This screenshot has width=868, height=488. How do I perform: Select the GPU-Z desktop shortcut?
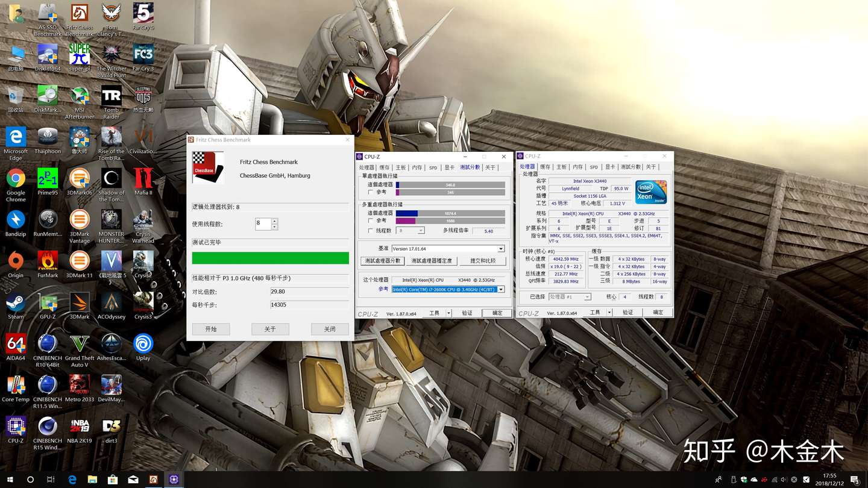click(48, 306)
